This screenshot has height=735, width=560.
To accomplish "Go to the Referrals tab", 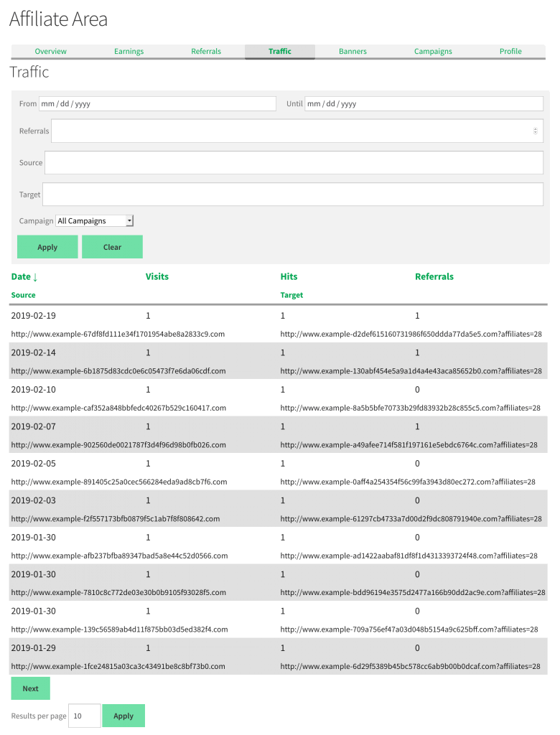I will click(x=206, y=51).
